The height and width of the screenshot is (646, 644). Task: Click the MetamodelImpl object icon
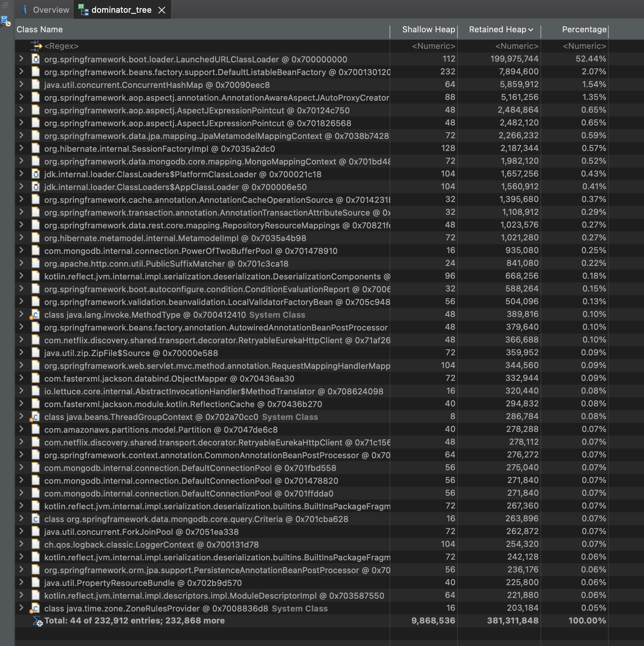pos(36,238)
